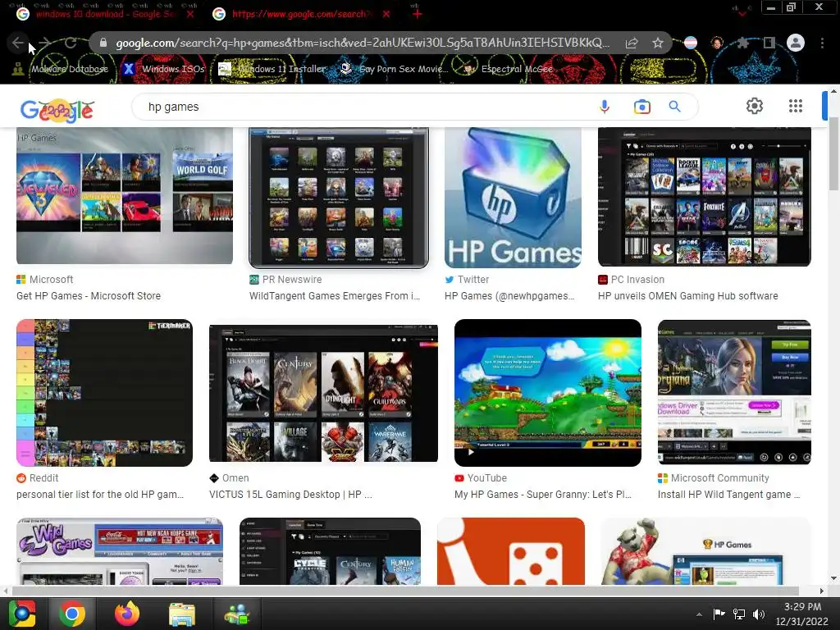This screenshot has height=630, width=840.
Task: Toggle the browser side panel icon
Action: (769, 43)
